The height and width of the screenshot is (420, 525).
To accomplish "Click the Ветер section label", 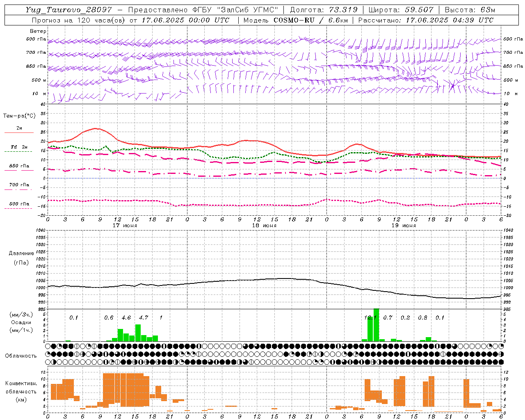I will click(38, 31).
